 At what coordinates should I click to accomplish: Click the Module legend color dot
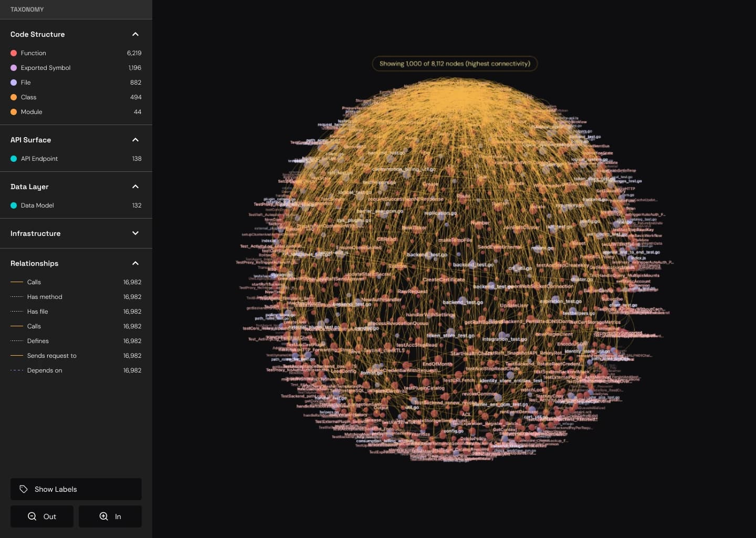click(x=14, y=112)
